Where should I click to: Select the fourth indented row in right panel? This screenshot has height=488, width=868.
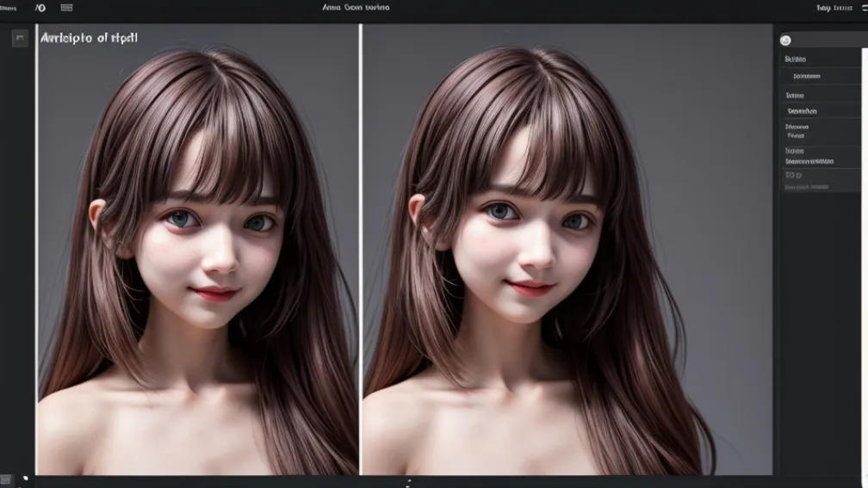[801, 111]
